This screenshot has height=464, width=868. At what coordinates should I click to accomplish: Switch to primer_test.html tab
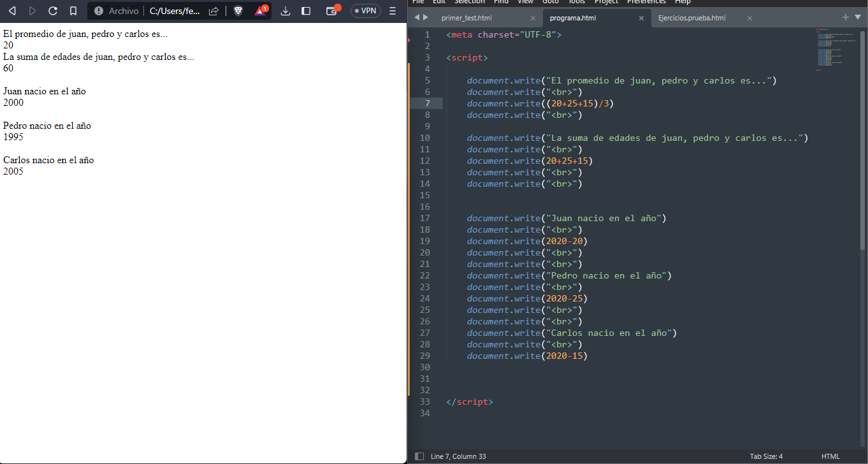tap(467, 18)
